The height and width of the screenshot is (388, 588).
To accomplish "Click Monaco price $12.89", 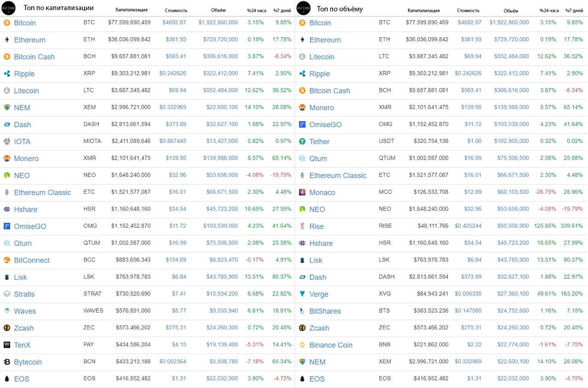I will 473,192.
